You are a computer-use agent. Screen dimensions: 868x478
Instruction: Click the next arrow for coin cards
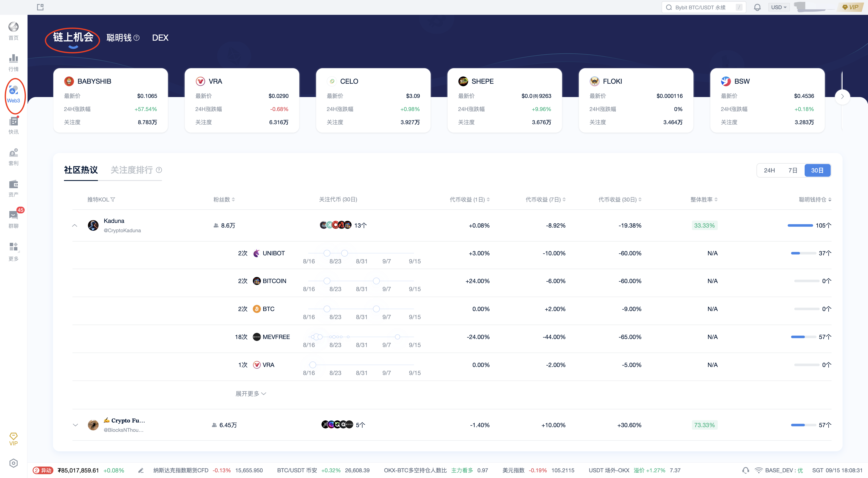click(x=842, y=96)
